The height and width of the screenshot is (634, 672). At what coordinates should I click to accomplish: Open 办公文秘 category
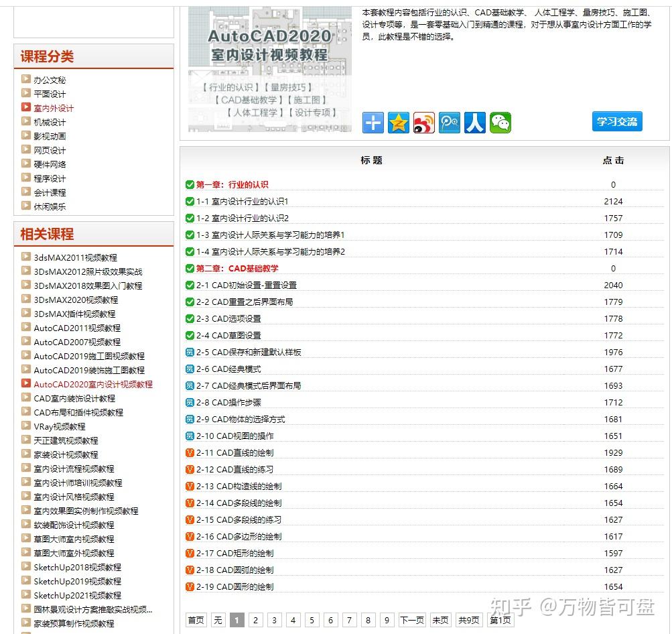[50, 80]
